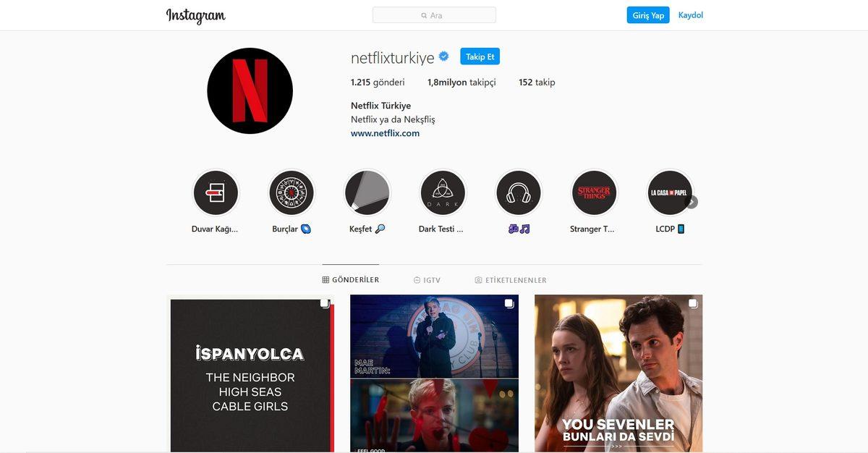Switch to the ETİKETLENENLER tab
868x453 pixels.
point(512,279)
